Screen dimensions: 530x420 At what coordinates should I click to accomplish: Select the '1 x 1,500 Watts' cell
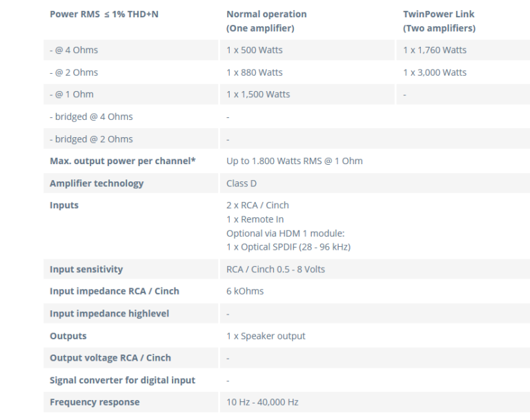click(x=258, y=94)
